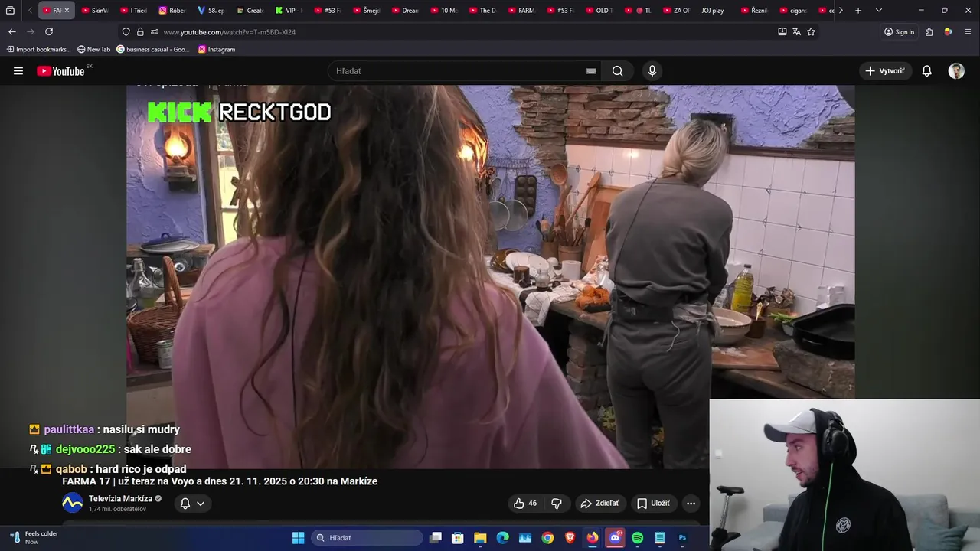This screenshot has width=980, height=551.
Task: Open the on-screen keyboard icon in search
Action: 591,71
